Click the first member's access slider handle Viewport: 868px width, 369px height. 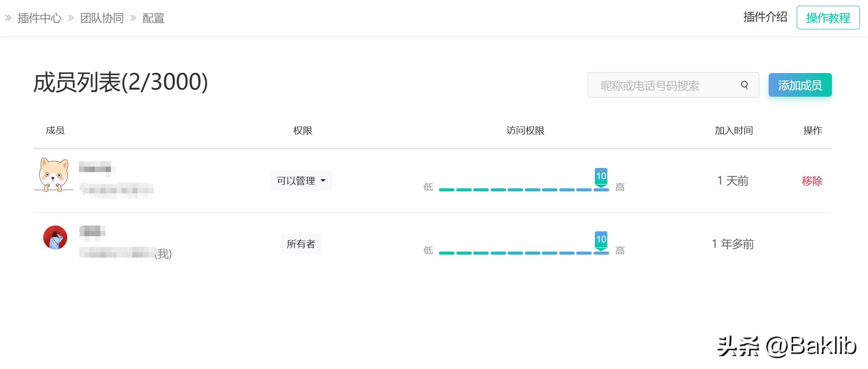click(x=601, y=177)
